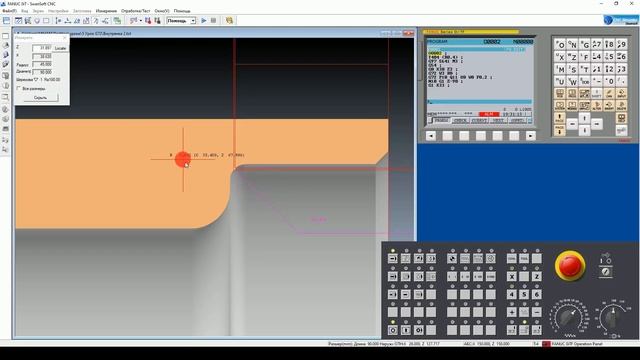The image size is (640, 360).
Task: Click the left arrow soft key under screen
Action: 431,136
